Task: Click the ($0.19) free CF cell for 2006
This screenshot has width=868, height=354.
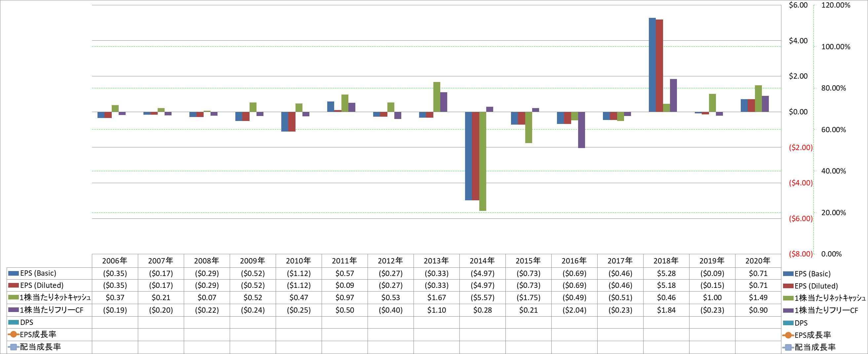Action: [x=115, y=310]
